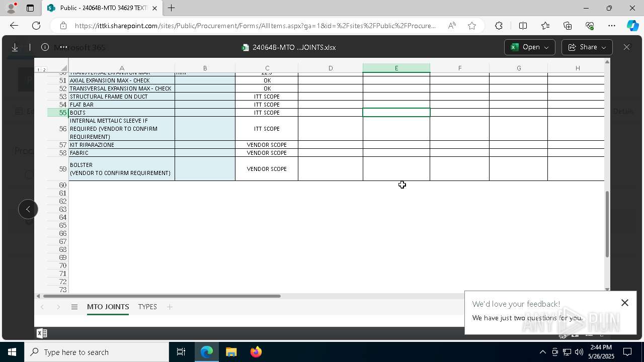Toggle Split screen in Edge toolbar
The width and height of the screenshot is (644, 362).
click(523, 26)
